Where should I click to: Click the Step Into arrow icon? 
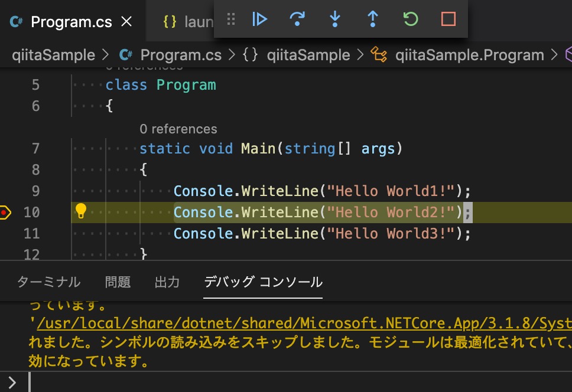(335, 19)
